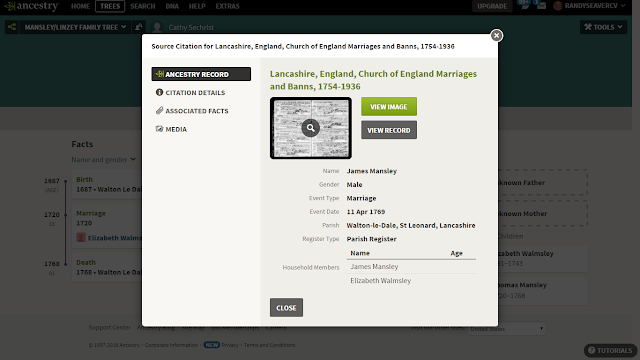Open the TOOLS dropdown

[x=603, y=27]
